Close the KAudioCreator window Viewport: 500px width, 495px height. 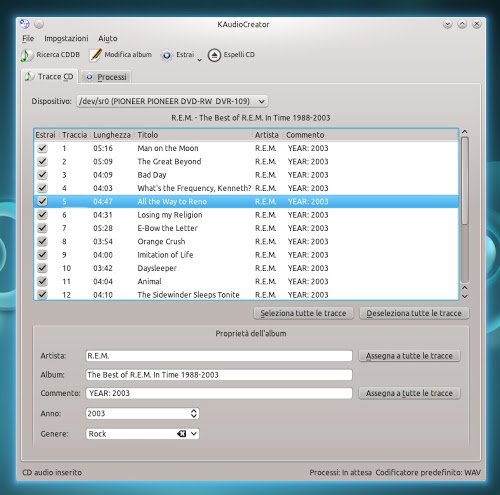tap(477, 24)
